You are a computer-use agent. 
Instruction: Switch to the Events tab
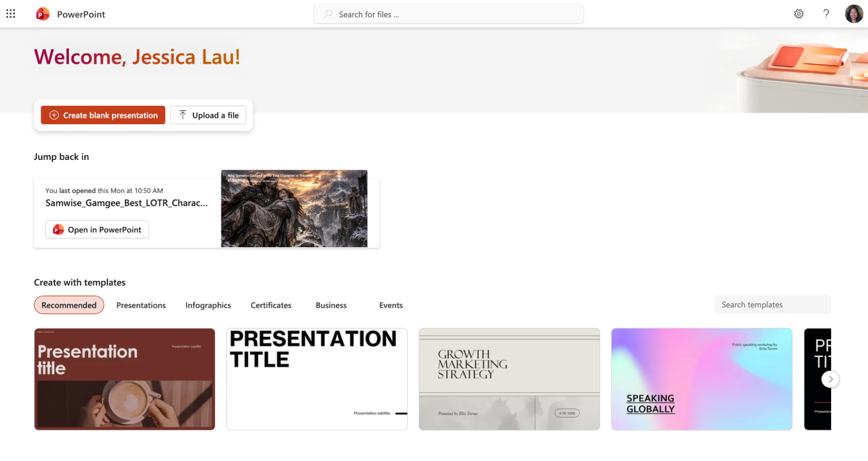click(x=391, y=305)
